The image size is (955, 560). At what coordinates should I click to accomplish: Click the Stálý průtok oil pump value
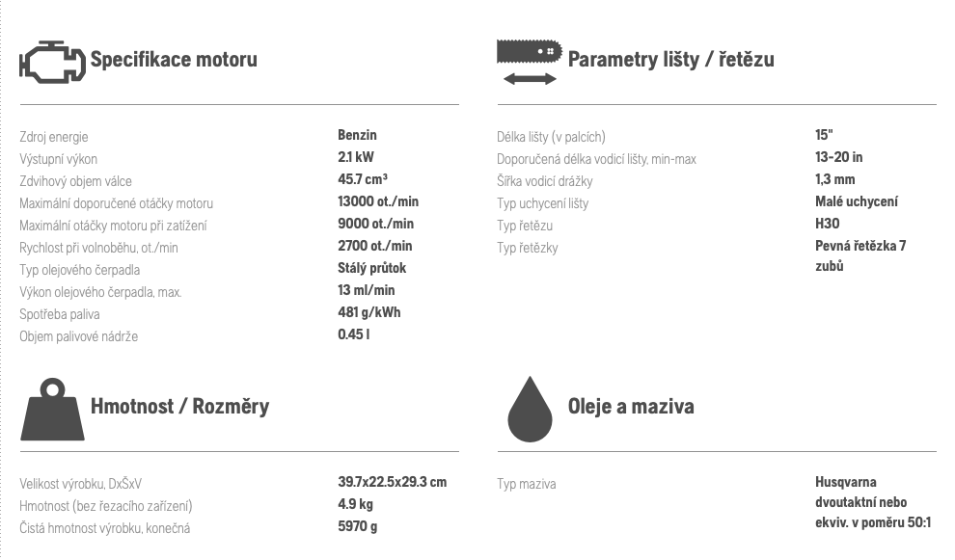tap(372, 268)
